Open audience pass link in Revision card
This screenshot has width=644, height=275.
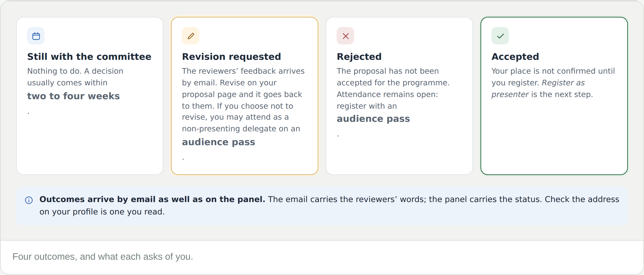pyautogui.click(x=219, y=142)
